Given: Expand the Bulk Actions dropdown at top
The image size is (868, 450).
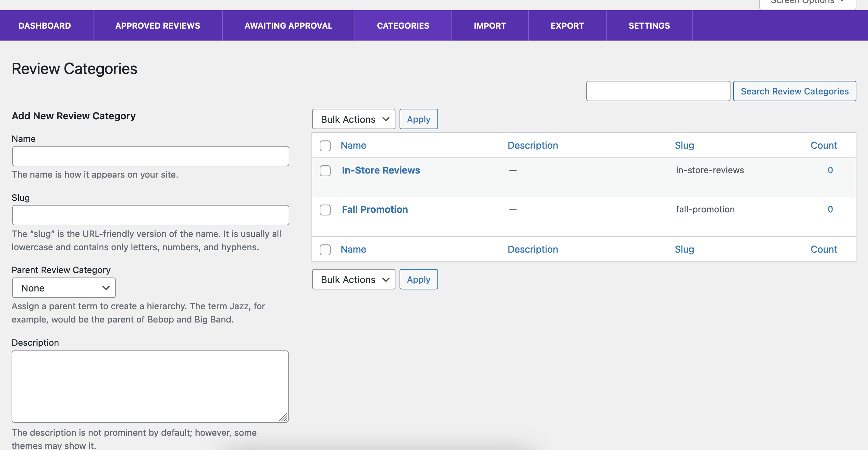Looking at the screenshot, I should pos(353,119).
